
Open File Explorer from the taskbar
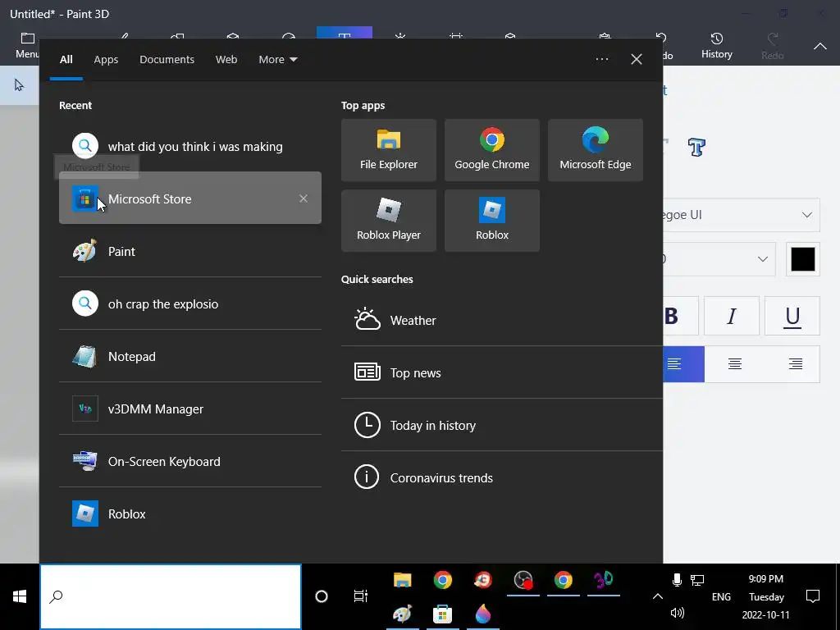coord(402,580)
